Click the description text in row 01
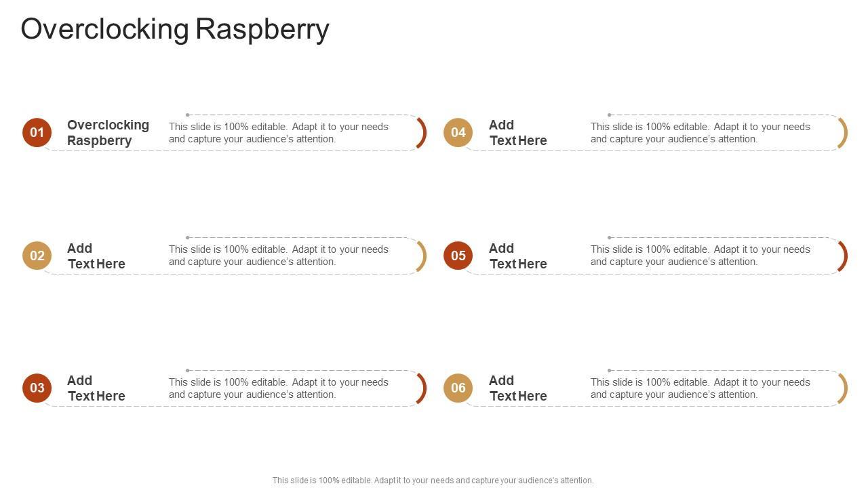This screenshot has width=868, height=488. pos(279,133)
